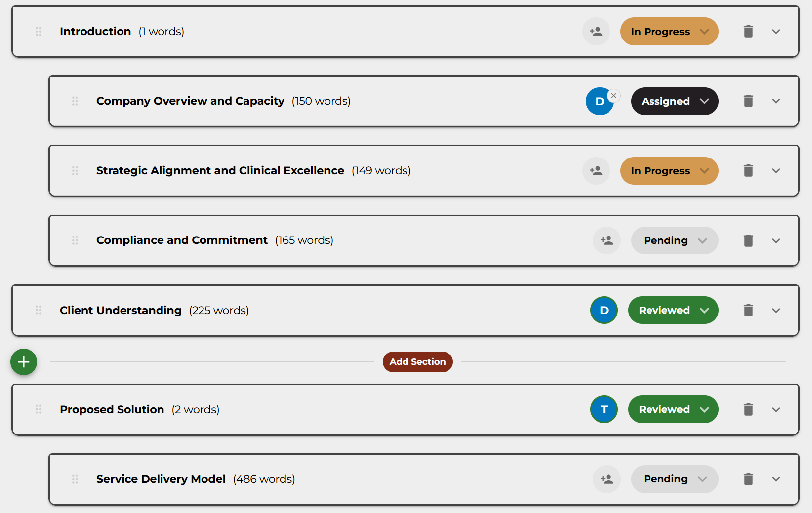The image size is (812, 513).
Task: Delete Proposed Solution using its trash icon
Action: pos(748,409)
